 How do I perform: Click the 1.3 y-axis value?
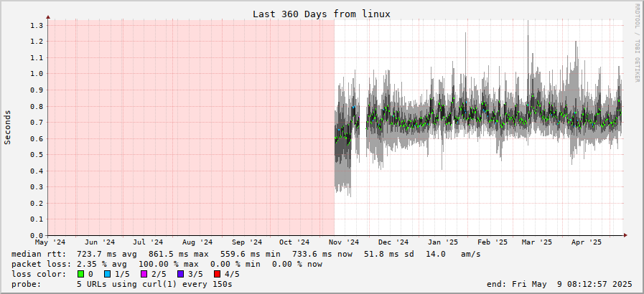click(37, 25)
